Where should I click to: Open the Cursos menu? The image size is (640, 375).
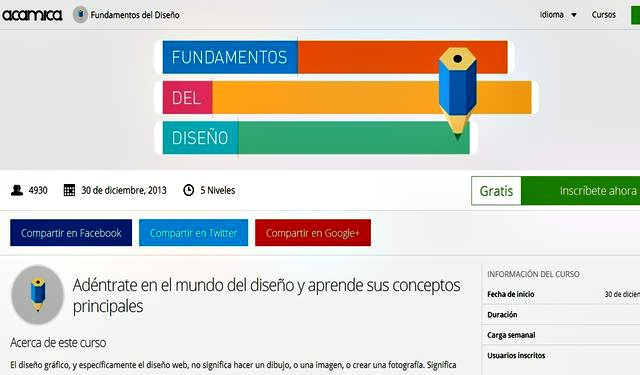[604, 15]
